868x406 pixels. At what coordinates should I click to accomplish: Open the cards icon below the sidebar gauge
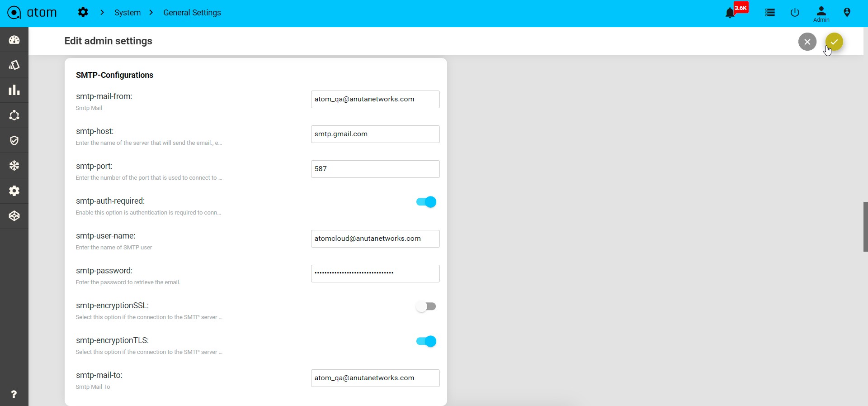tap(14, 65)
